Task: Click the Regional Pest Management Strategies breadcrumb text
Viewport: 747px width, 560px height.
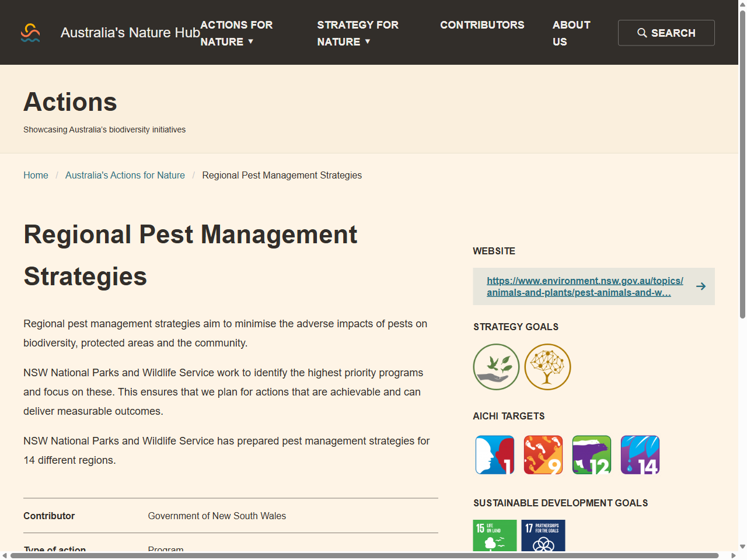Action: (x=282, y=175)
